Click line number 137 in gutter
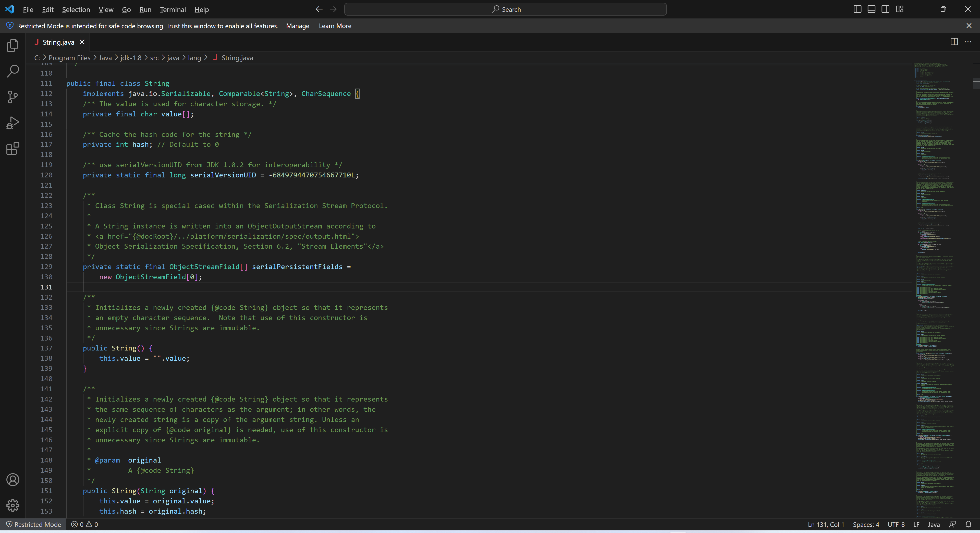The width and height of the screenshot is (980, 533). (x=46, y=348)
